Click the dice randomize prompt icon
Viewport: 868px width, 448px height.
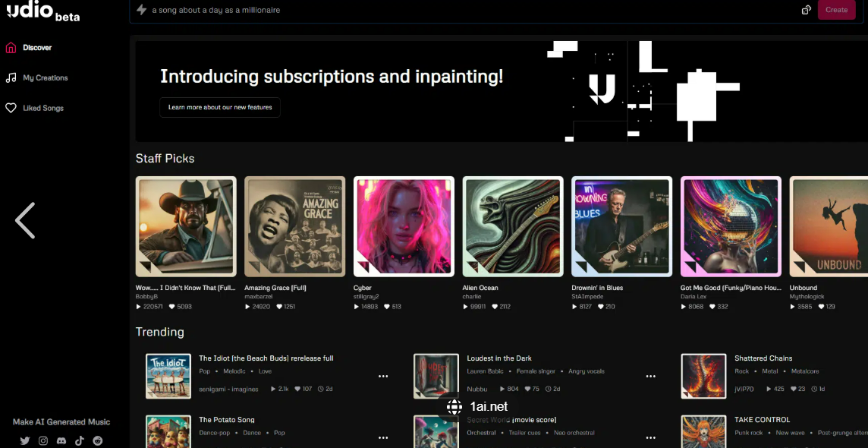[x=807, y=10]
